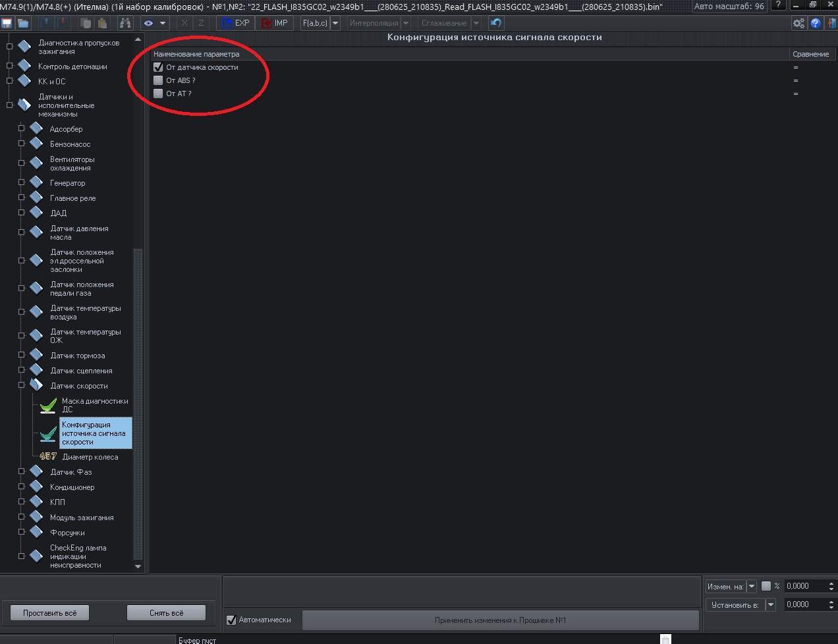Click the EXP export button
The width and height of the screenshot is (838, 644).
pos(236,23)
